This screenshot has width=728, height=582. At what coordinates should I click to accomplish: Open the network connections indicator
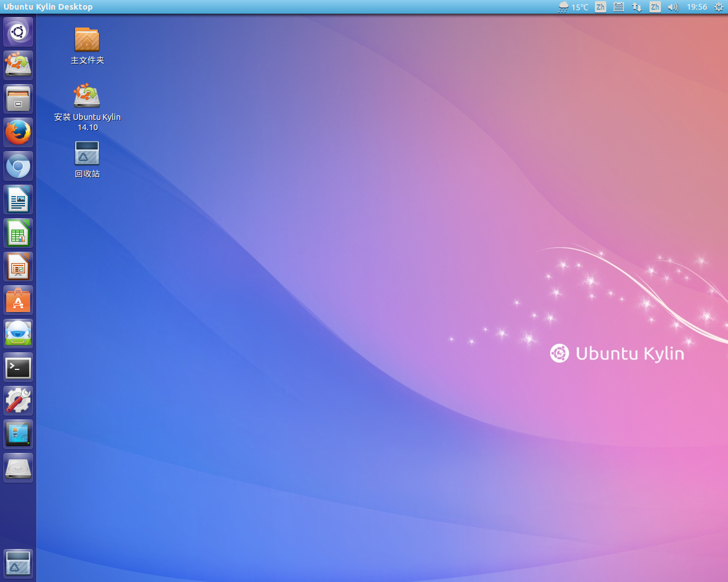coord(637,7)
